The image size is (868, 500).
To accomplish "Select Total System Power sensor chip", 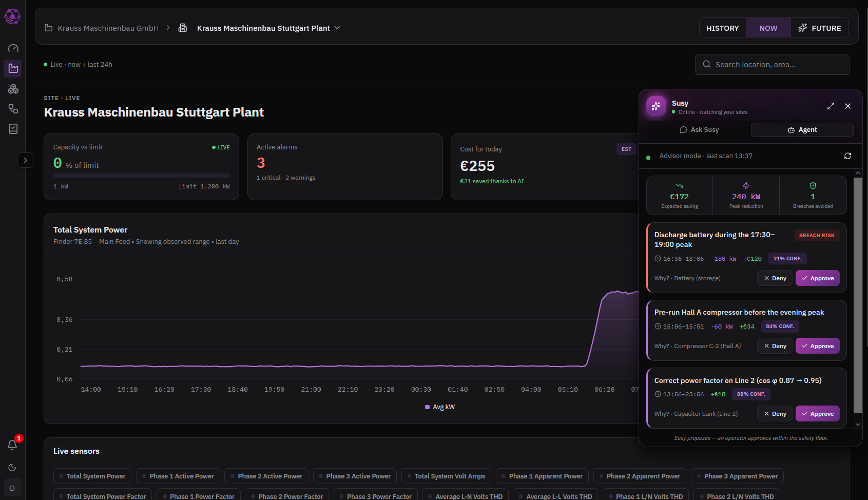I will 92,476.
